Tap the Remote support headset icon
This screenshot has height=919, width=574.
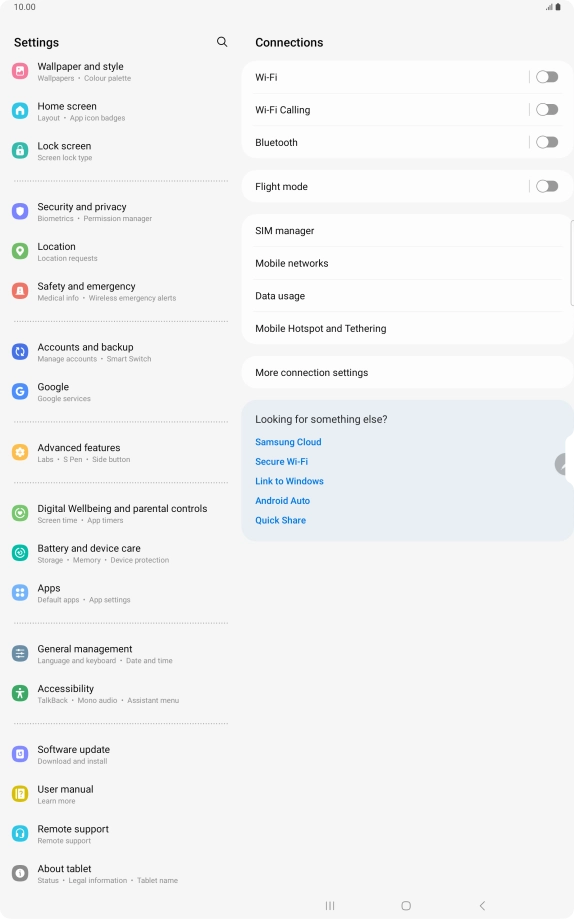20,833
